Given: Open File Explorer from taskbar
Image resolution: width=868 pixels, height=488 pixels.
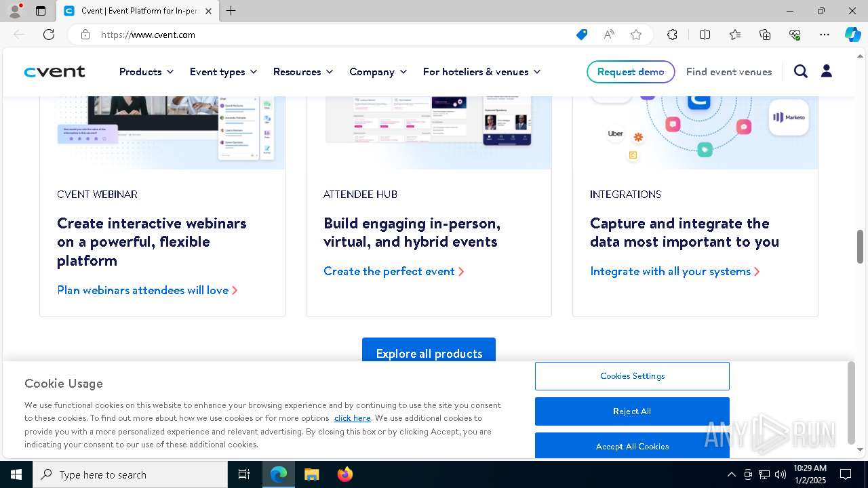Looking at the screenshot, I should click(311, 474).
